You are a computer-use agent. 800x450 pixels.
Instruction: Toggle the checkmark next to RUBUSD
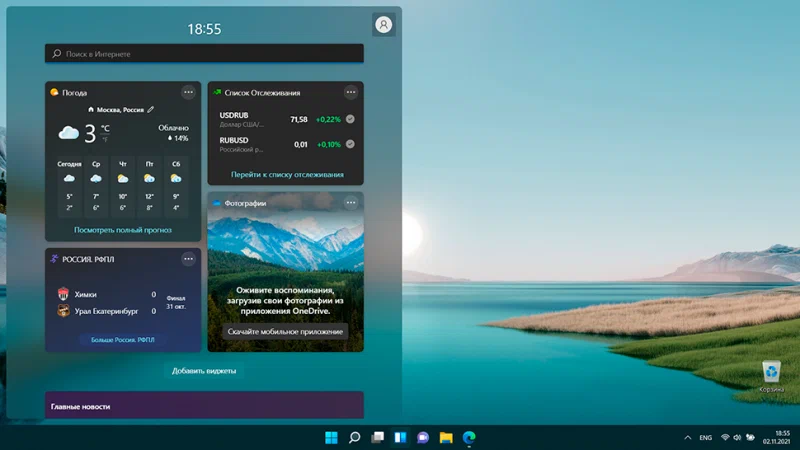tap(350, 144)
